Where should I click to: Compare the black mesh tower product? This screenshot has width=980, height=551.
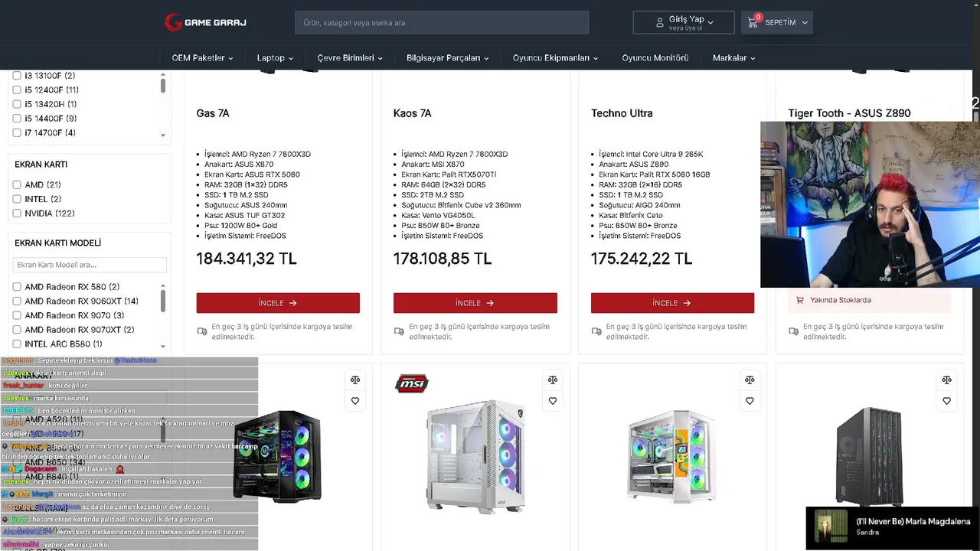click(947, 380)
